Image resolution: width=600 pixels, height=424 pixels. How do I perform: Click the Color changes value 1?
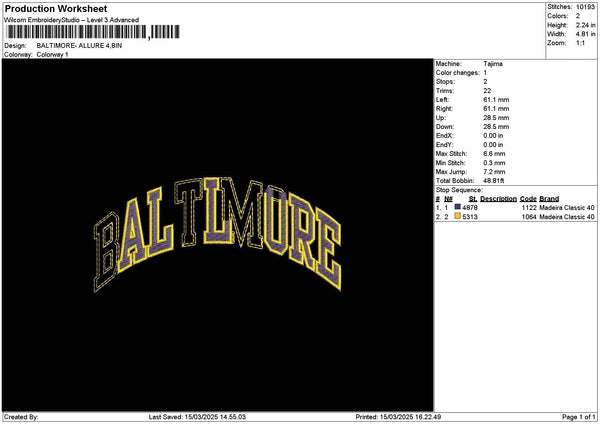pyautogui.click(x=485, y=73)
